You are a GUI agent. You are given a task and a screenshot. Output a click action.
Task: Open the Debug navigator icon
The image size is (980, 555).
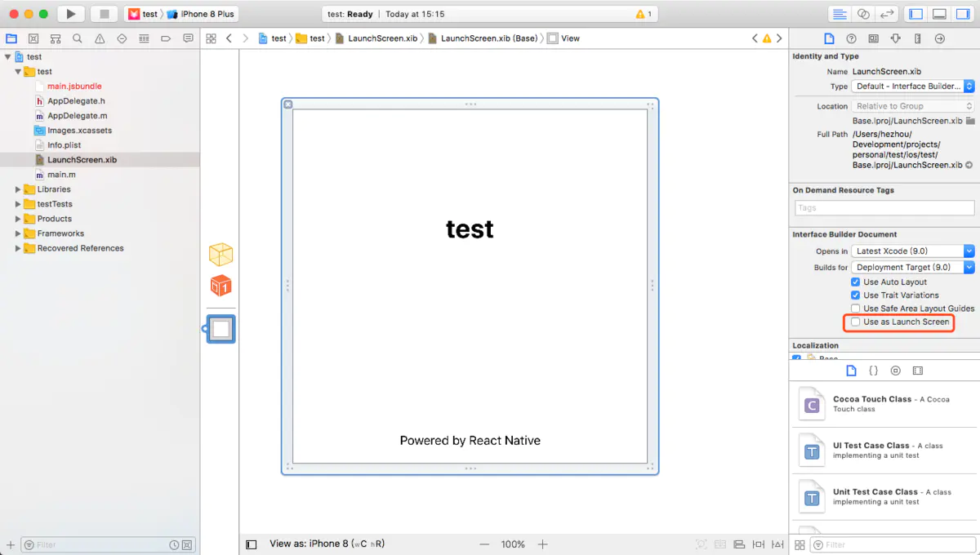144,38
